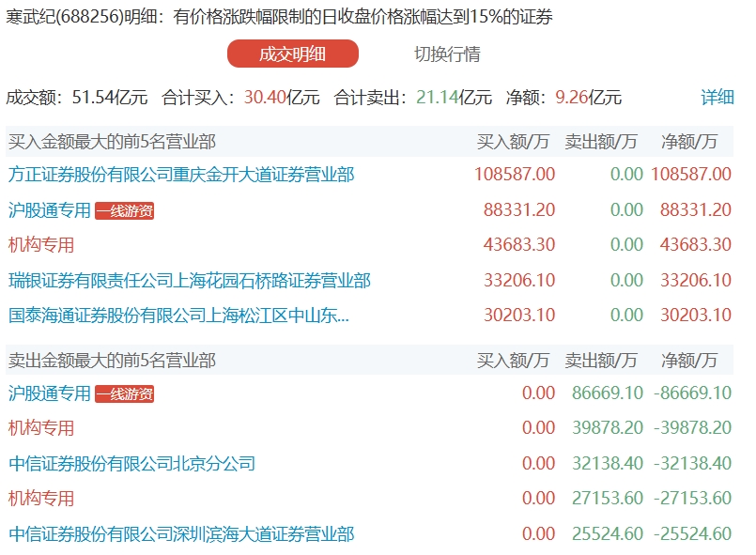
Task: Open the 切换行情 tab
Action: [x=447, y=54]
